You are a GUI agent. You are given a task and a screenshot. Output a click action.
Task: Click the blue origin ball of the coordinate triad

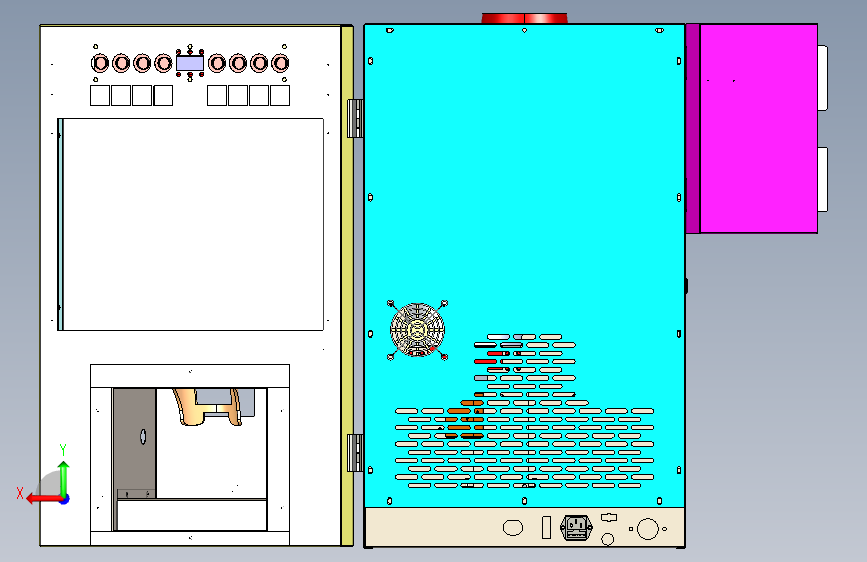pos(64,499)
